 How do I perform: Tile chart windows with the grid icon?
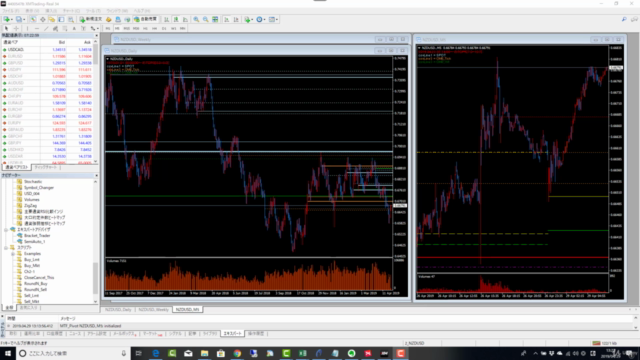point(215,19)
